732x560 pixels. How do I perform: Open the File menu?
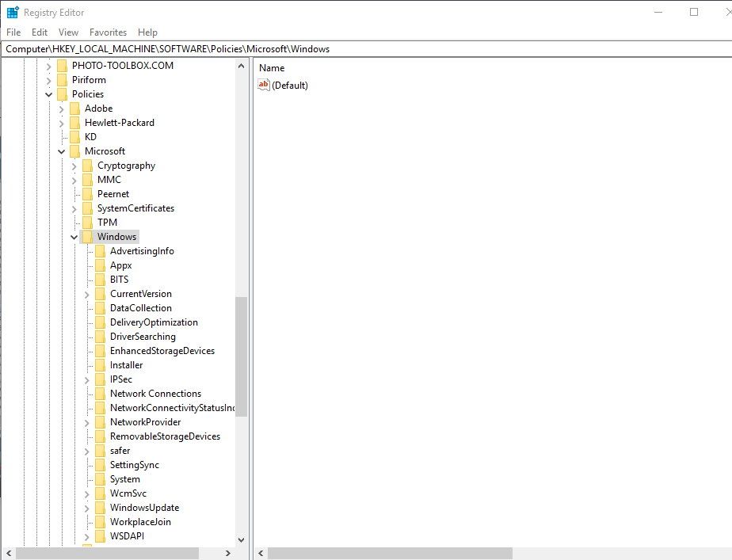(13, 32)
